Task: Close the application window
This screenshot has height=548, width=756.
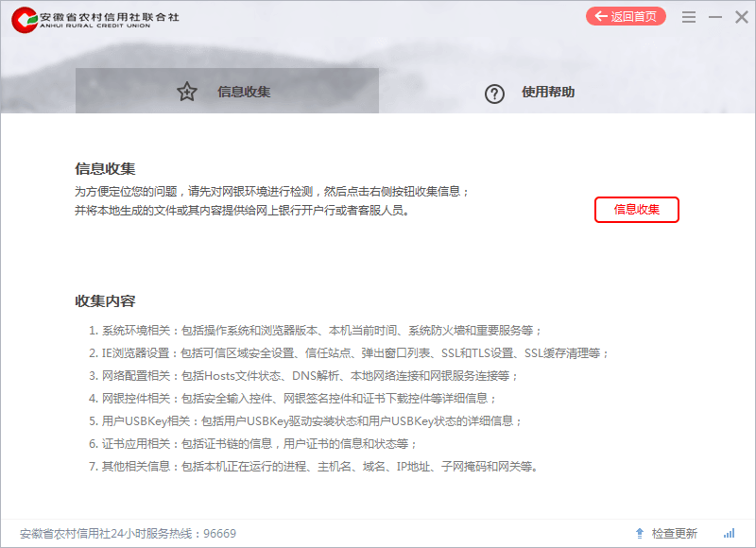Action: click(742, 17)
